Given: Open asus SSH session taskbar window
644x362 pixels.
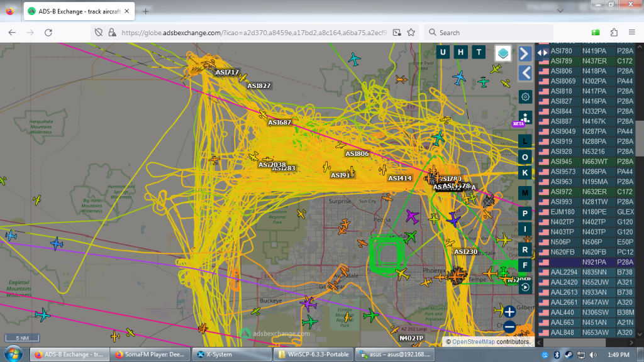Looking at the screenshot, I should coord(395,354).
